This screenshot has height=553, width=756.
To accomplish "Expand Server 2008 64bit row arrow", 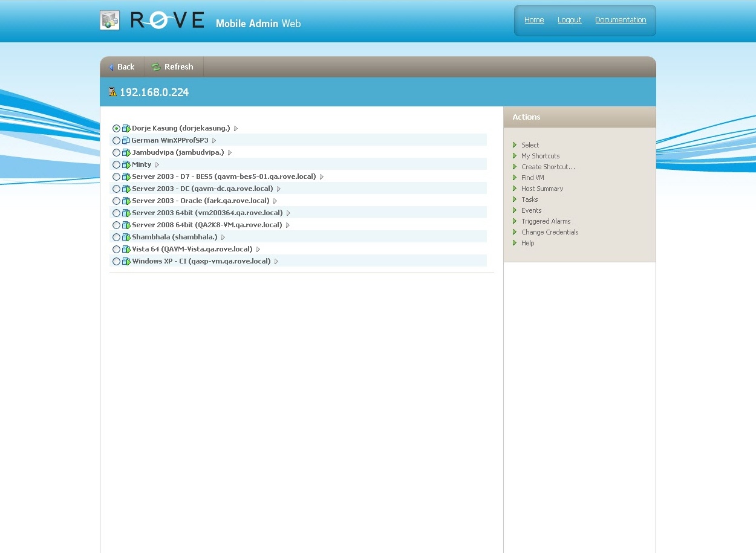I will pyautogui.click(x=288, y=225).
